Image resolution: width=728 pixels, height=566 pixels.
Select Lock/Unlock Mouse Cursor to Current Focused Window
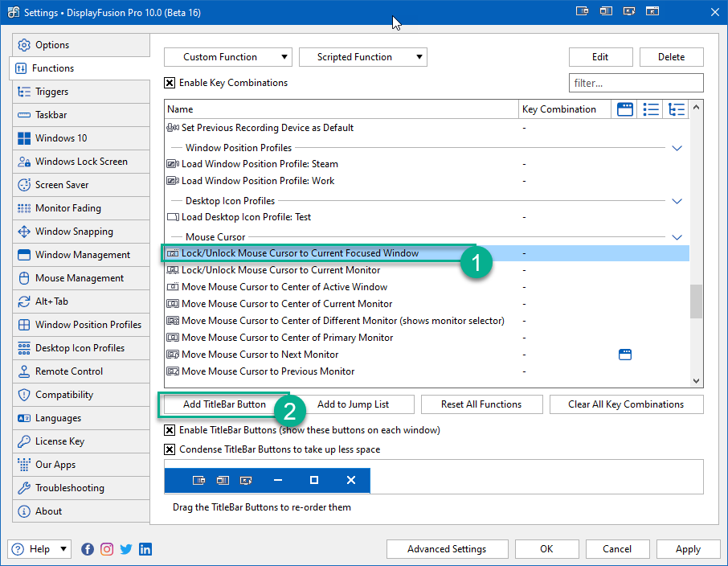(x=427, y=253)
